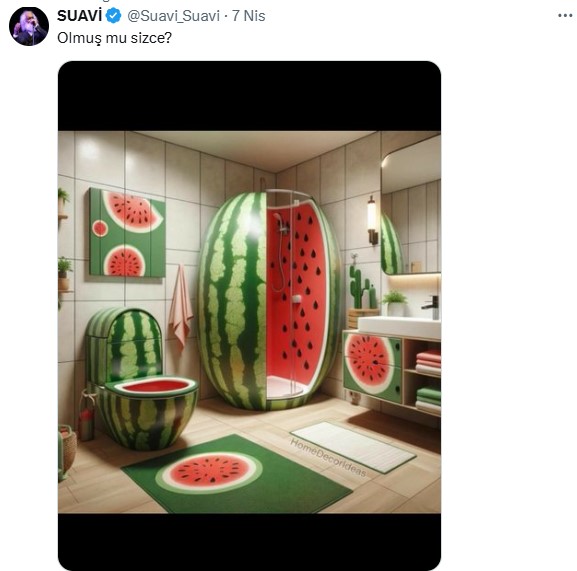Click the watermelon-shaped shower cabin in the photo
Viewport: 577px width, 571px height.
tap(269, 300)
